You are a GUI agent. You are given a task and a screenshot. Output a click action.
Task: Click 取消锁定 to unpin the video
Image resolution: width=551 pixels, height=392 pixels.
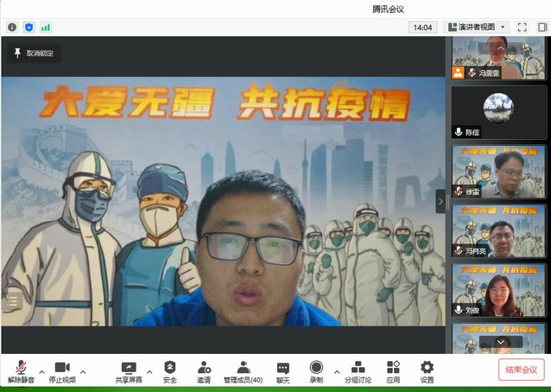[33, 54]
